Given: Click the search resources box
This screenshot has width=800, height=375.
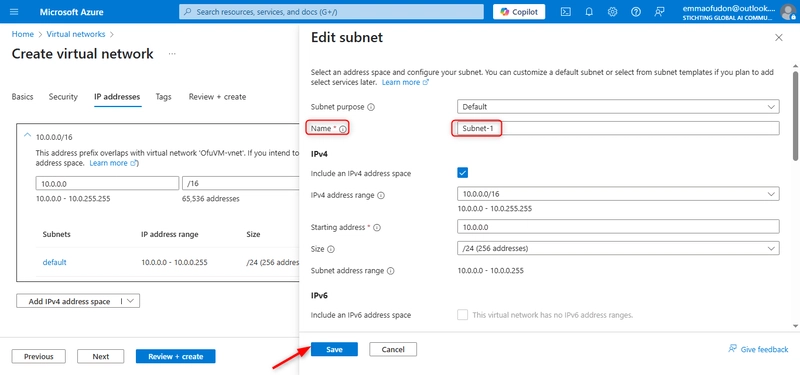Looking at the screenshot, I should point(331,12).
